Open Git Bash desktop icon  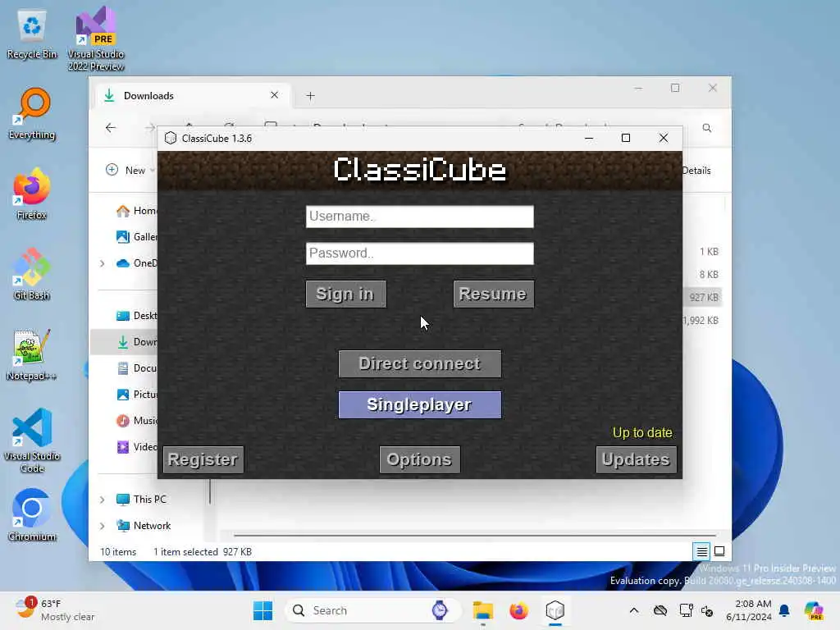pyautogui.click(x=32, y=276)
